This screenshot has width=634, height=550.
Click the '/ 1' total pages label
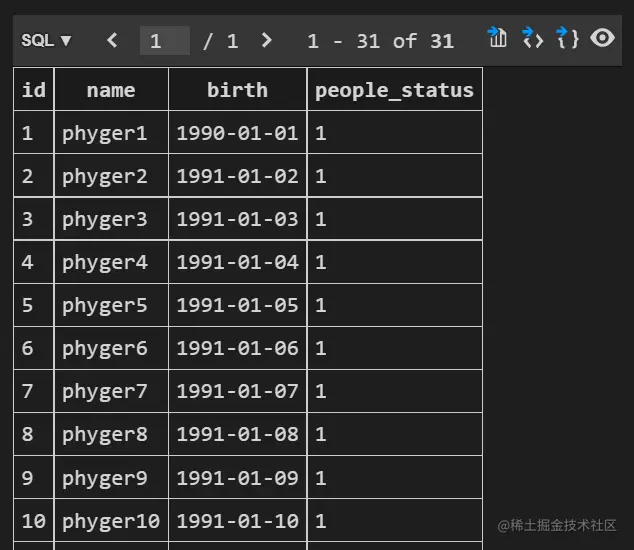221,41
